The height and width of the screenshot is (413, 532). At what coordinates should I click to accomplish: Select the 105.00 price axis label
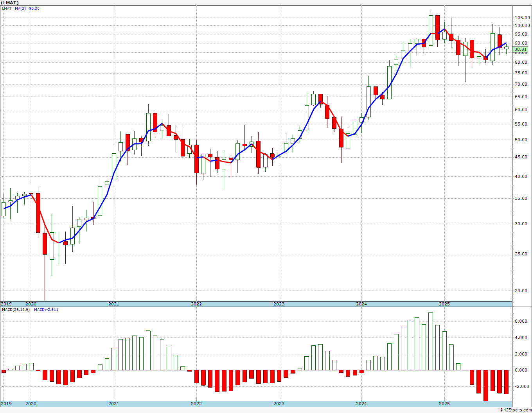click(522, 18)
